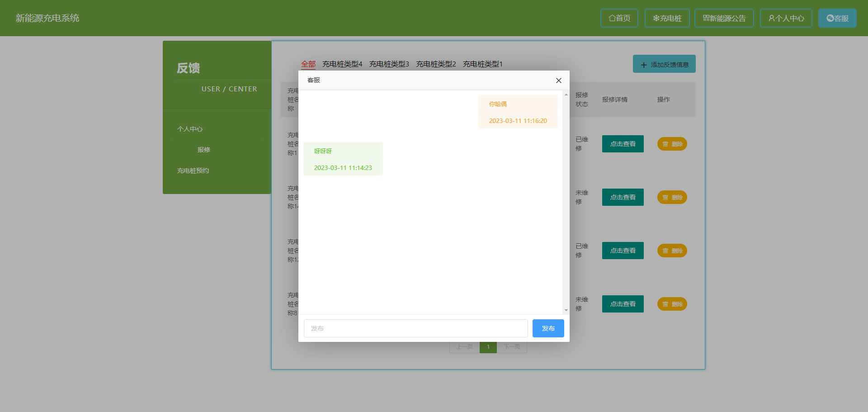Viewport: 868px width, 412px height.
Task: Open 个人中心 in the sidebar
Action: (190, 129)
